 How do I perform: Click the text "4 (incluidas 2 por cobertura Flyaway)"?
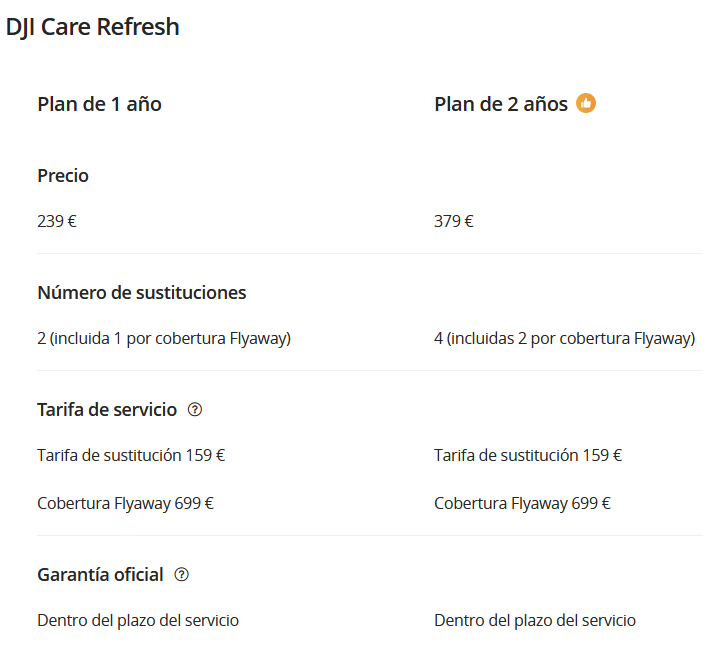pyautogui.click(x=564, y=338)
